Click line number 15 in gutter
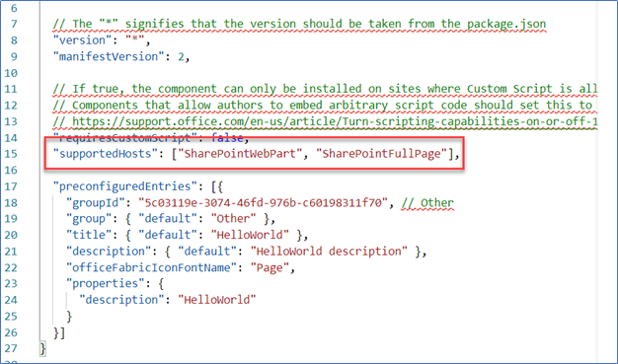Viewport: 618px width, 364px height. coord(11,154)
